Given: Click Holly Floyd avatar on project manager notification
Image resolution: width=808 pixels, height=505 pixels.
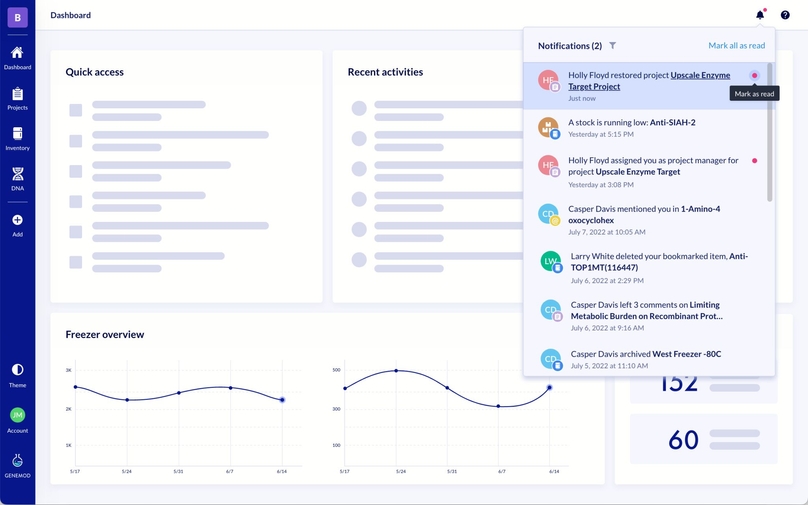Looking at the screenshot, I should pyautogui.click(x=548, y=165).
